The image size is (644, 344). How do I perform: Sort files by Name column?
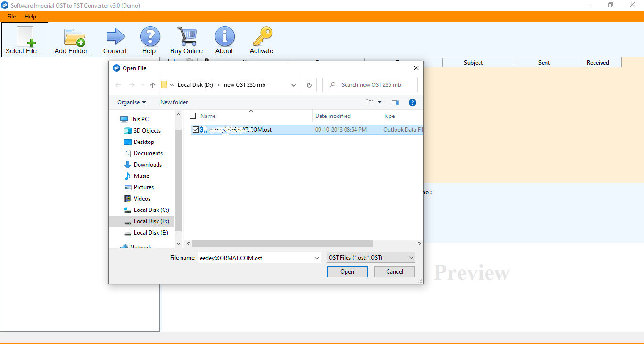click(208, 116)
